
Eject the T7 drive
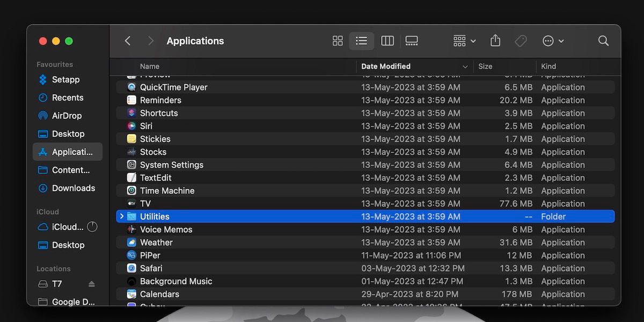(91, 284)
